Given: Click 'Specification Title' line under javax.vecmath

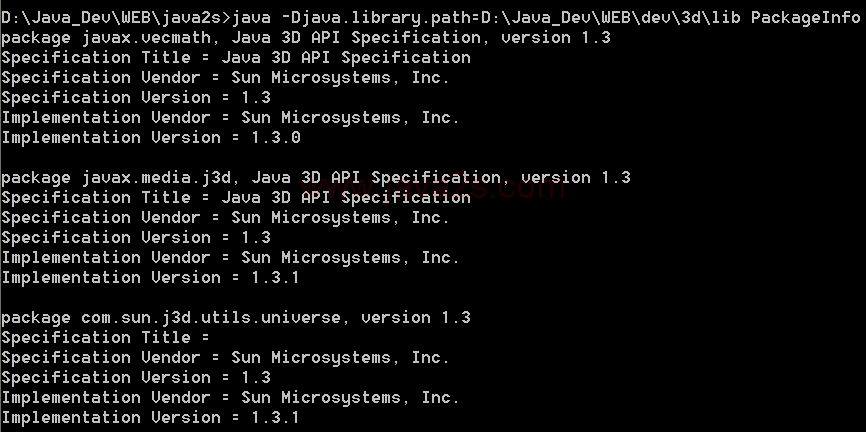Looking at the screenshot, I should pyautogui.click(x=236, y=58).
